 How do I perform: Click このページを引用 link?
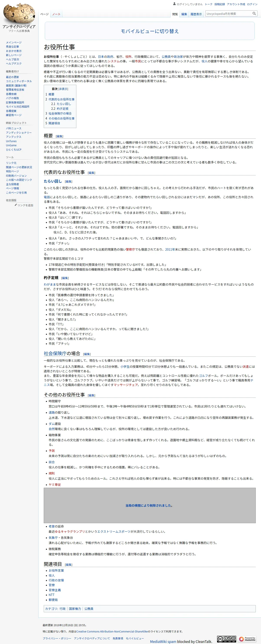(x=16, y=193)
